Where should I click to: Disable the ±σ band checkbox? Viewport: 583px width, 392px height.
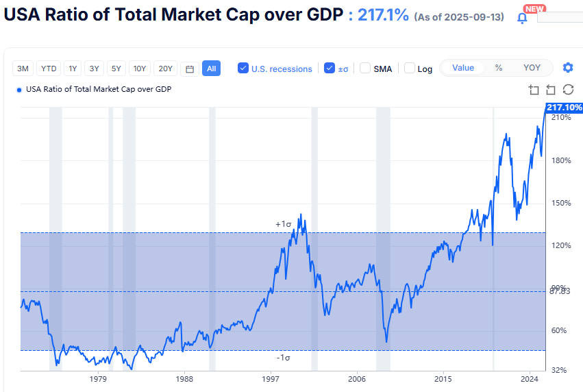(x=330, y=68)
